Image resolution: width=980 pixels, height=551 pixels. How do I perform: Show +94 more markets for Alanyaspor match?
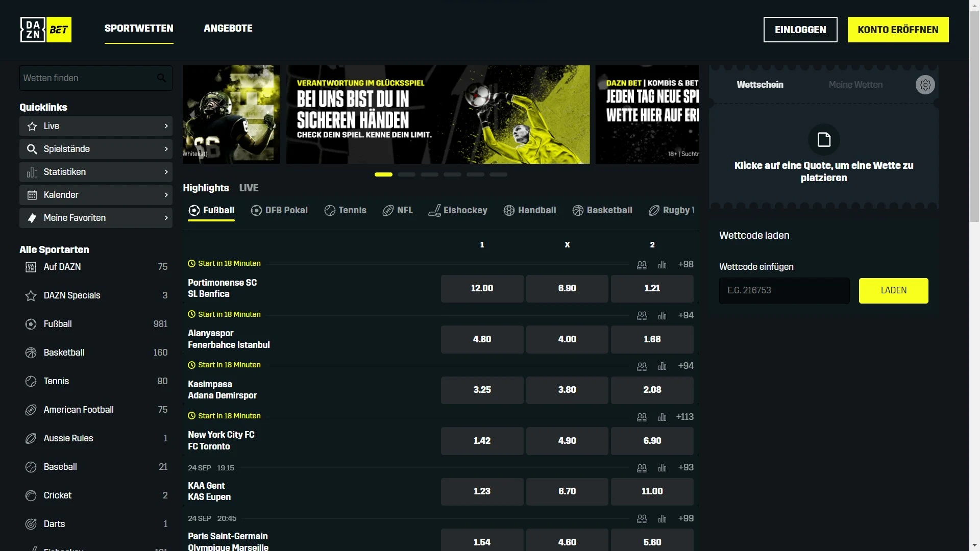(x=685, y=315)
